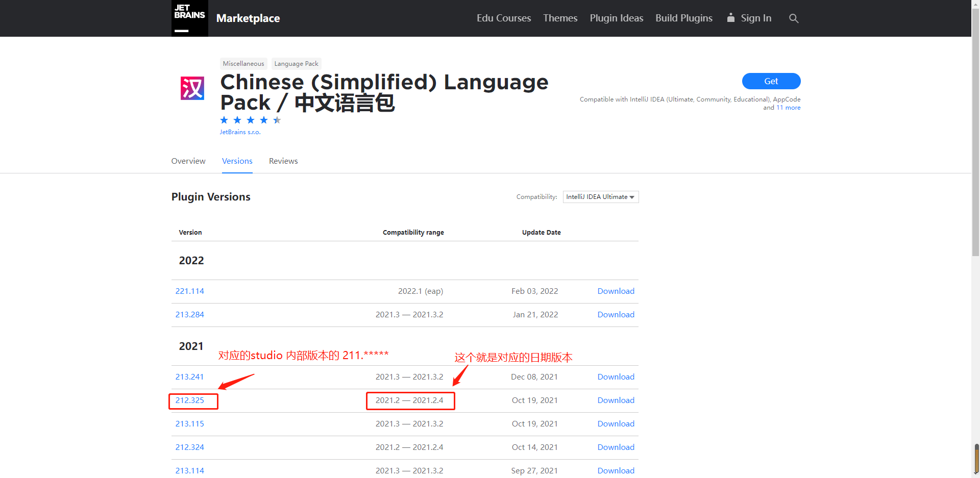Select the 'Jan 21, 2022' date cell
Image resolution: width=980 pixels, height=478 pixels.
pos(535,315)
